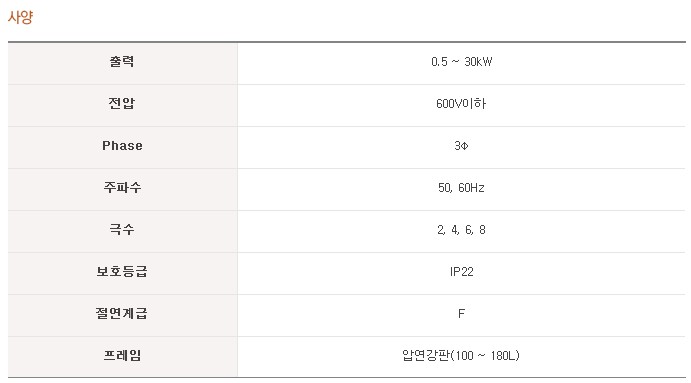Click the 30kW text in the output row
691x383 pixels.
tap(478, 62)
